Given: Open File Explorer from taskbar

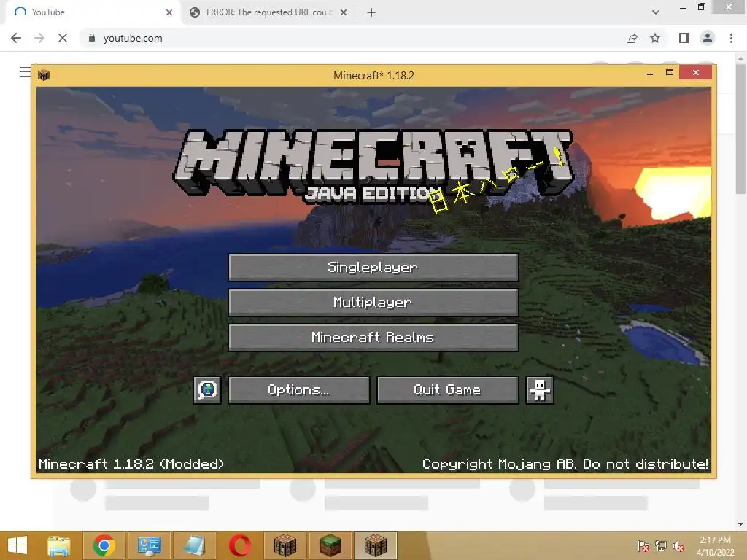Looking at the screenshot, I should (59, 545).
